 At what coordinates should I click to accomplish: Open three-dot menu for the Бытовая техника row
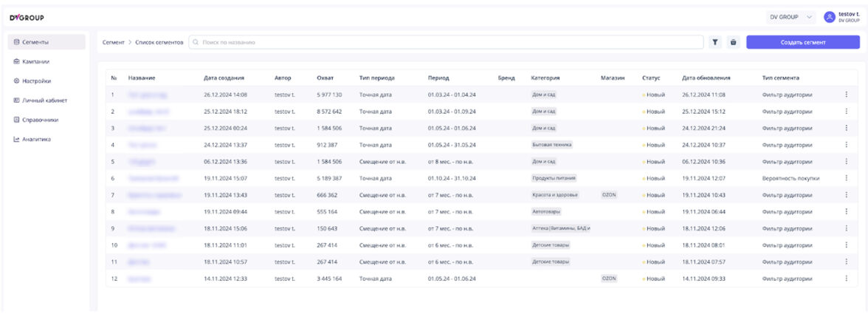pos(846,145)
